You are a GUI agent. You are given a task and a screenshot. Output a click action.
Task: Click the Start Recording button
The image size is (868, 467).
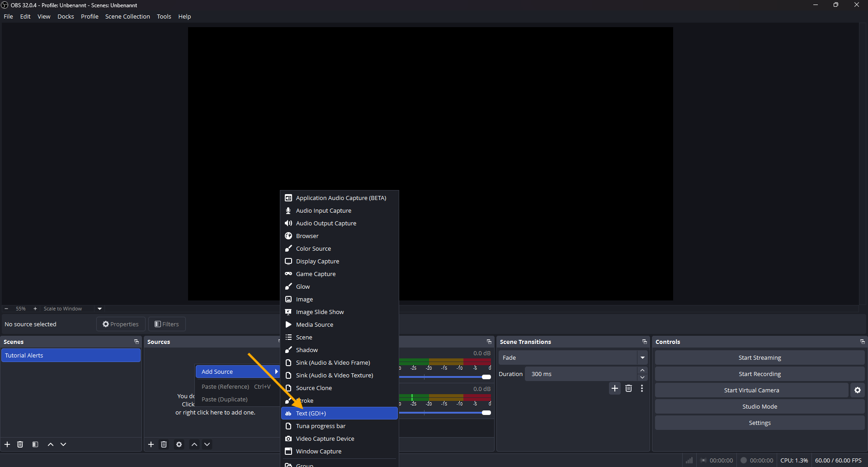(759, 374)
